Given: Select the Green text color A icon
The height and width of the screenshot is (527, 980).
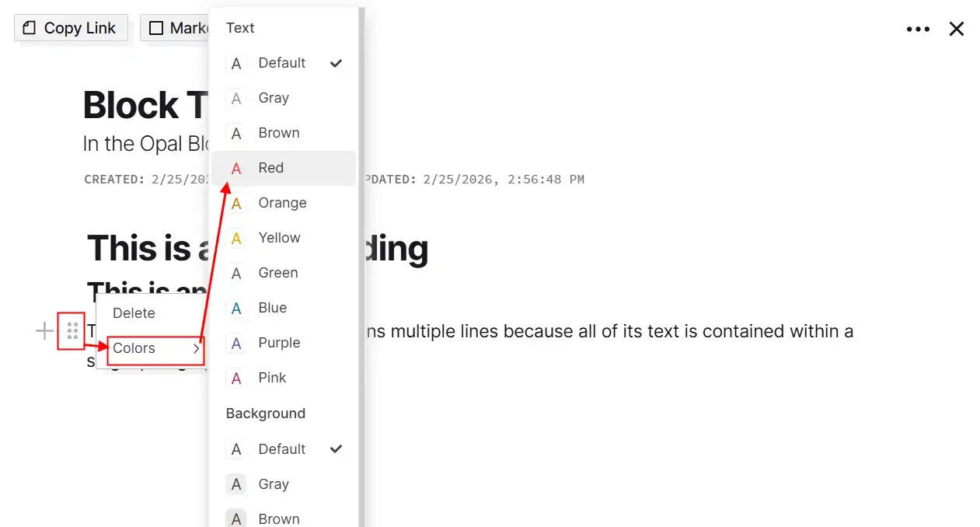Looking at the screenshot, I should pyautogui.click(x=235, y=273).
